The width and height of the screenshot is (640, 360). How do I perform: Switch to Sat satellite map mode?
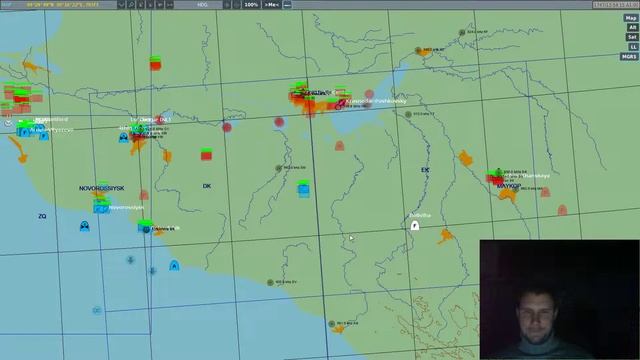[x=632, y=37]
